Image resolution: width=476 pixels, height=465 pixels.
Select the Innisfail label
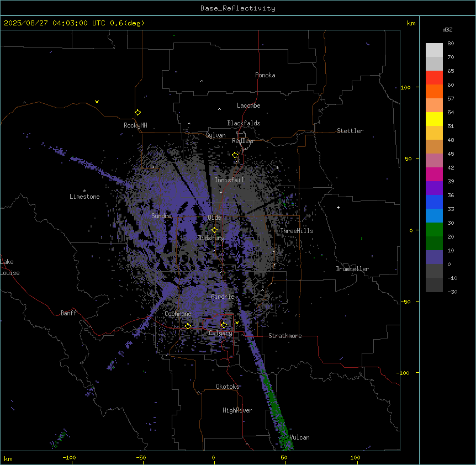[x=230, y=180]
